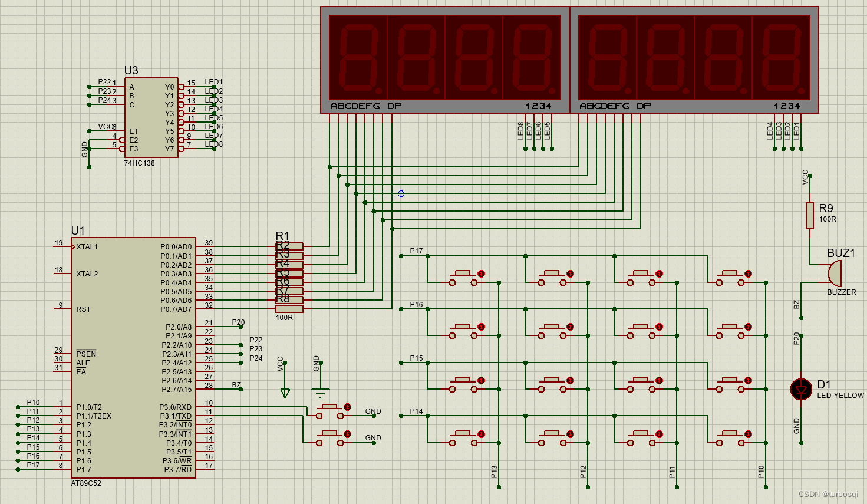867x504 pixels.
Task: Click the P20 label at U1 P2.0/A8
Action: tap(238, 322)
